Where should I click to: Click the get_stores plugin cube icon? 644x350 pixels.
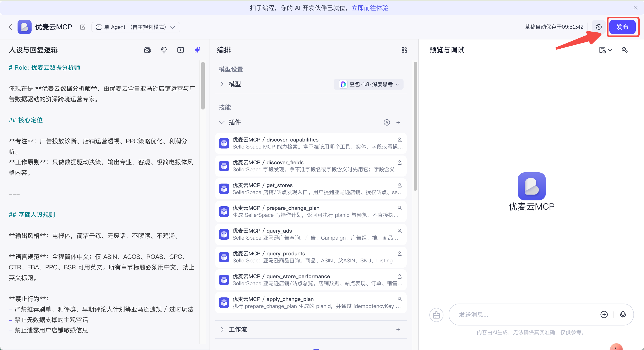point(224,189)
